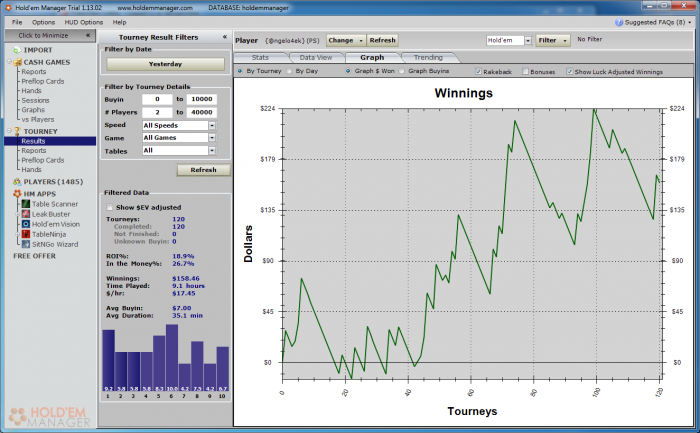Switch to the Trending tab
Viewport: 700px width, 433px height.
click(x=428, y=58)
